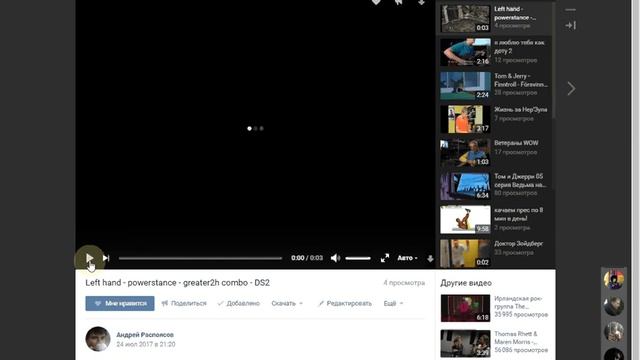Go to next video with right chevron
640x360 pixels.
tap(571, 89)
